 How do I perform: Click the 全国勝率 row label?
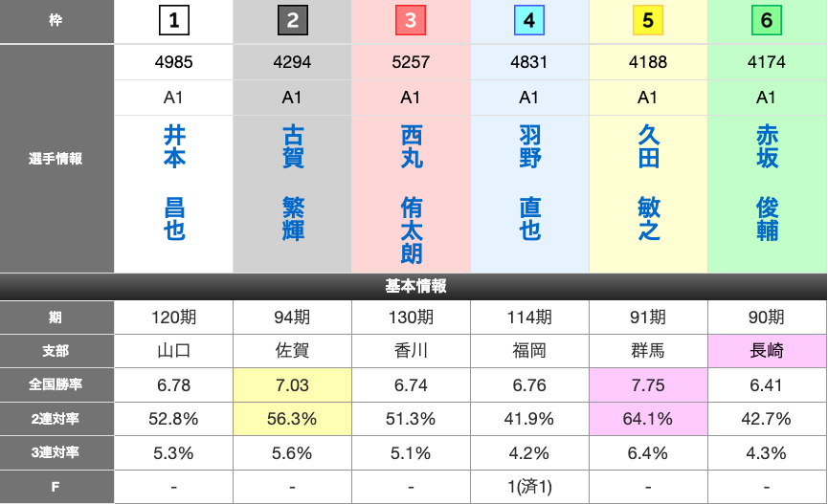(56, 384)
